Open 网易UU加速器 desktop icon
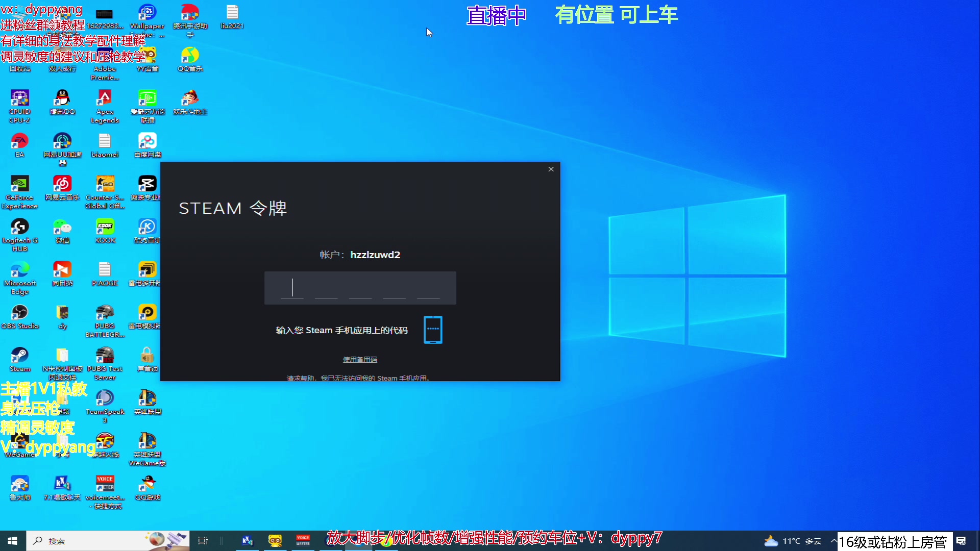The image size is (980, 551). 62,149
